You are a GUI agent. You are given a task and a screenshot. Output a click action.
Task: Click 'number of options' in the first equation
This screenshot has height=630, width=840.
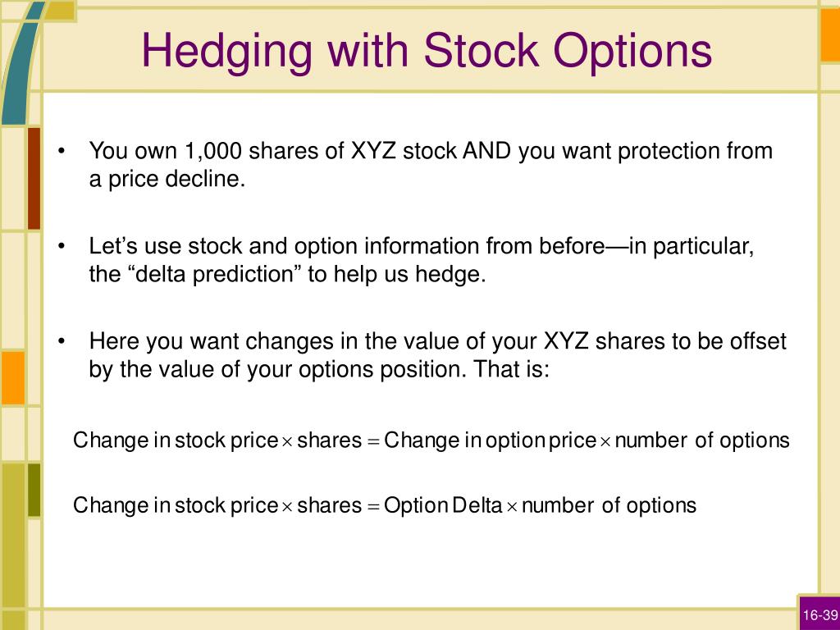coord(702,441)
